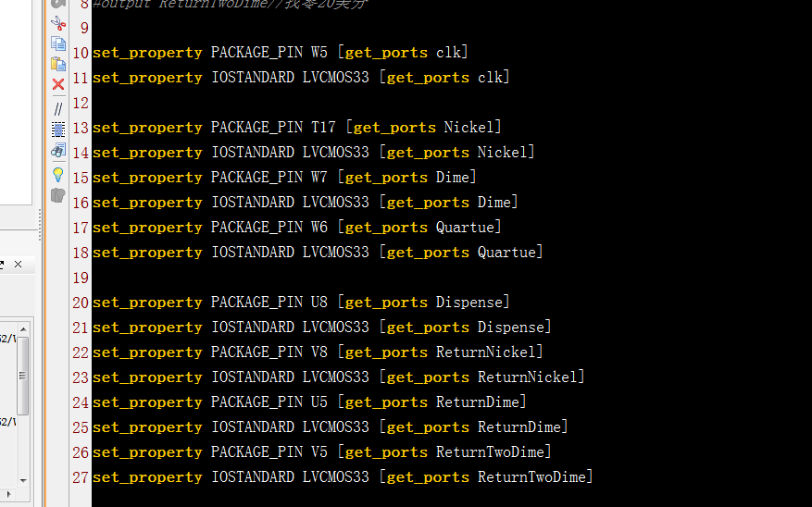The height and width of the screenshot is (507, 812).
Task: Close the left side panel
Action: point(18,265)
